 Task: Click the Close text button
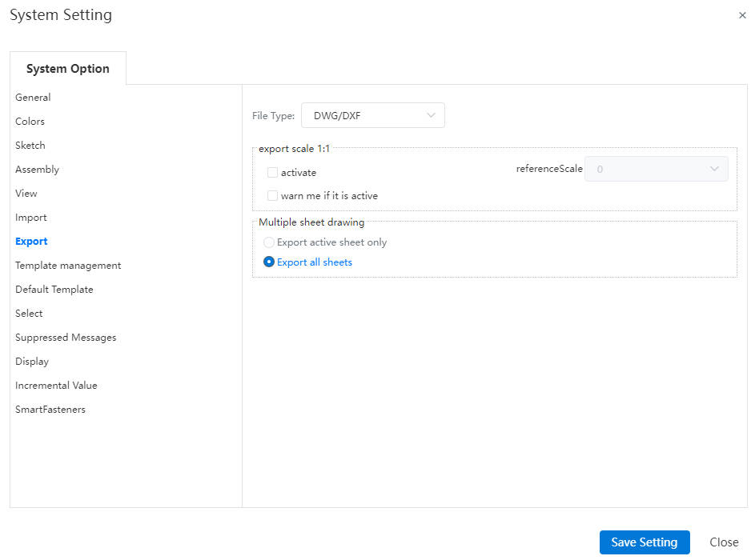pos(724,542)
